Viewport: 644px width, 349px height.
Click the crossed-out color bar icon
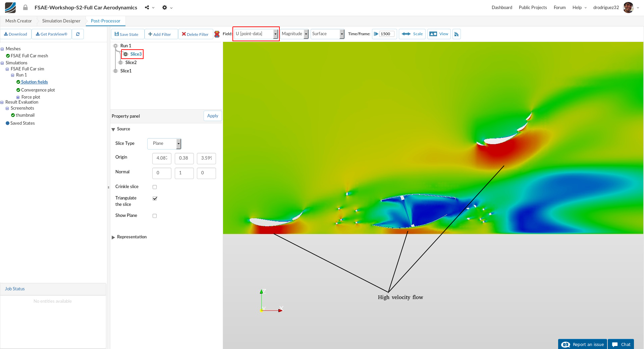[x=217, y=34]
